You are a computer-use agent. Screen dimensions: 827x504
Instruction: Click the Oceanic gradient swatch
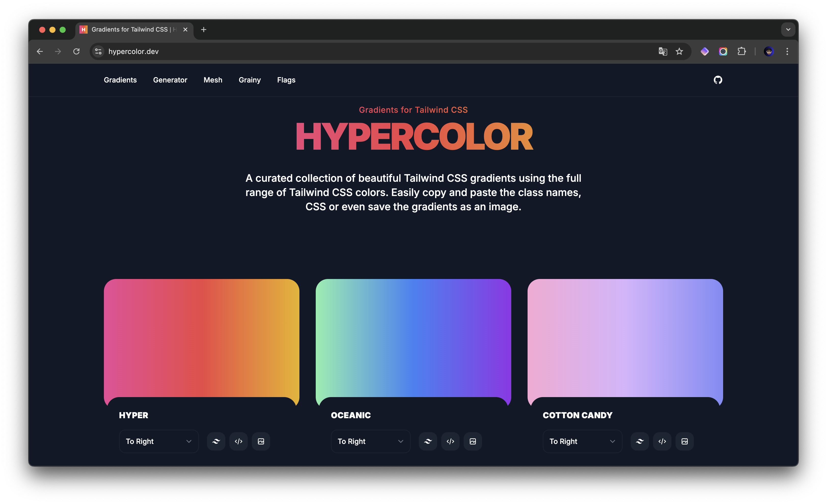pyautogui.click(x=413, y=338)
